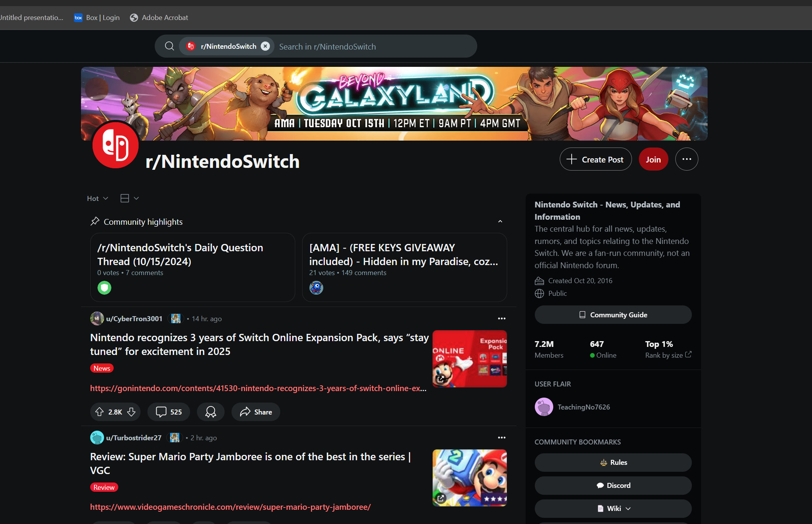Click the u/Turbostrider27 avatar image
The height and width of the screenshot is (524, 812).
(x=97, y=438)
